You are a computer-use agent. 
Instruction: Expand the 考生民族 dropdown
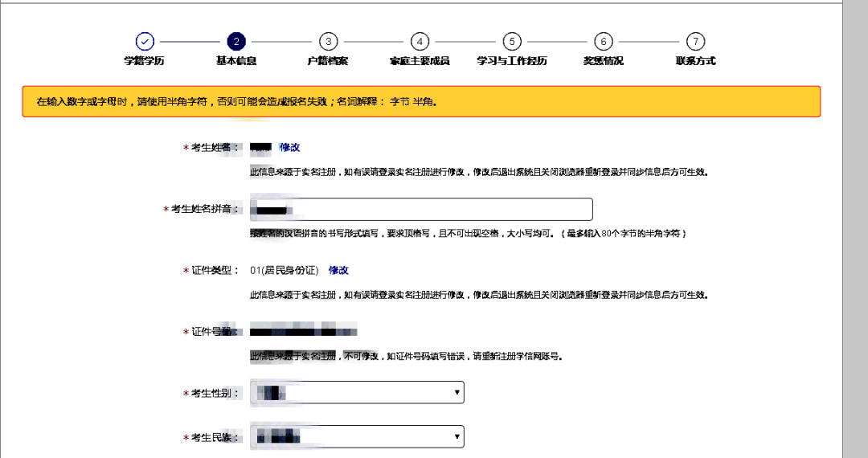tap(357, 437)
